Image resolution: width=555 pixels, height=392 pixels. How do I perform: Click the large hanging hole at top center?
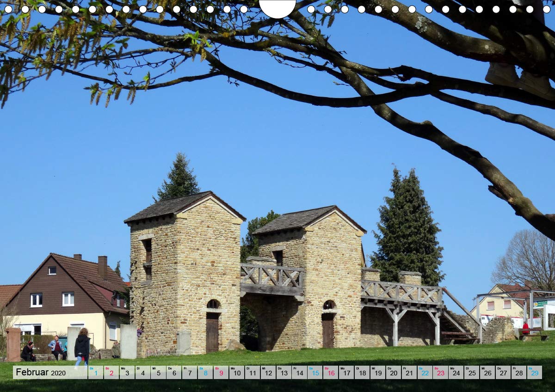point(277,8)
